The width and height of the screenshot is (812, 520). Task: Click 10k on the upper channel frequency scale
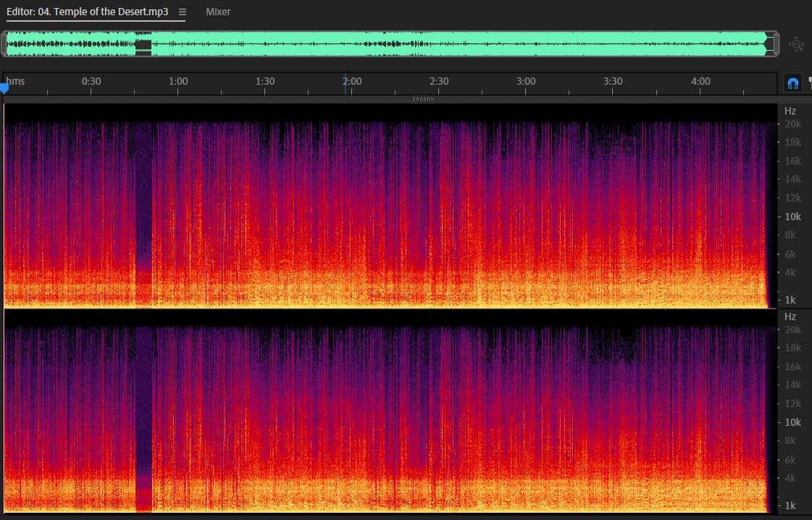pyautogui.click(x=793, y=217)
